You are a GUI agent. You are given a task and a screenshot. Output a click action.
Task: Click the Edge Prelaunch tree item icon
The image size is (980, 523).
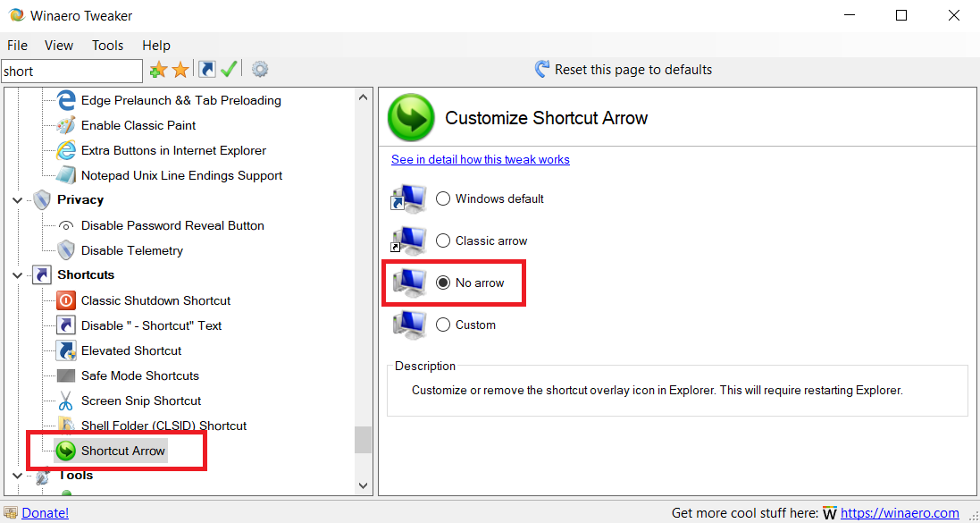pos(65,100)
